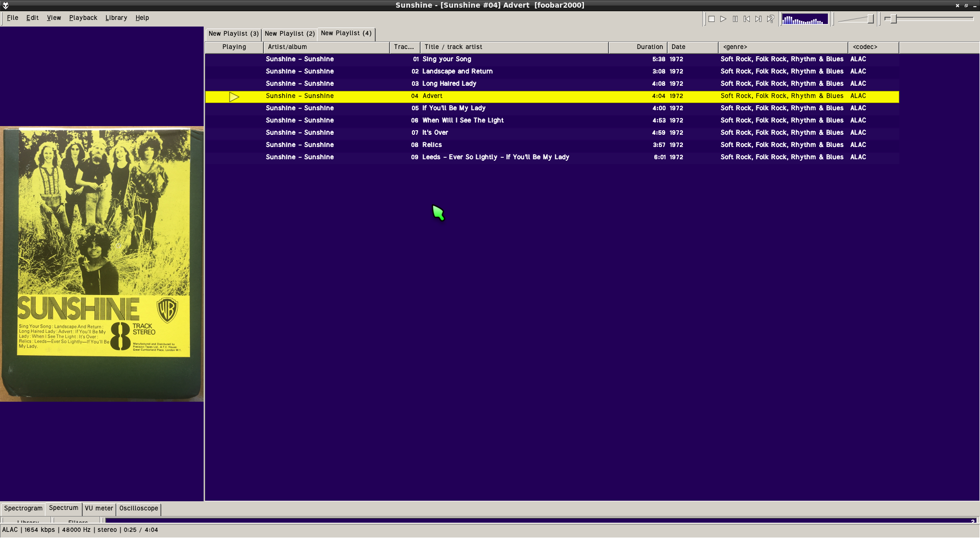980x538 pixels.
Task: Open the Library menu
Action: [x=116, y=18]
